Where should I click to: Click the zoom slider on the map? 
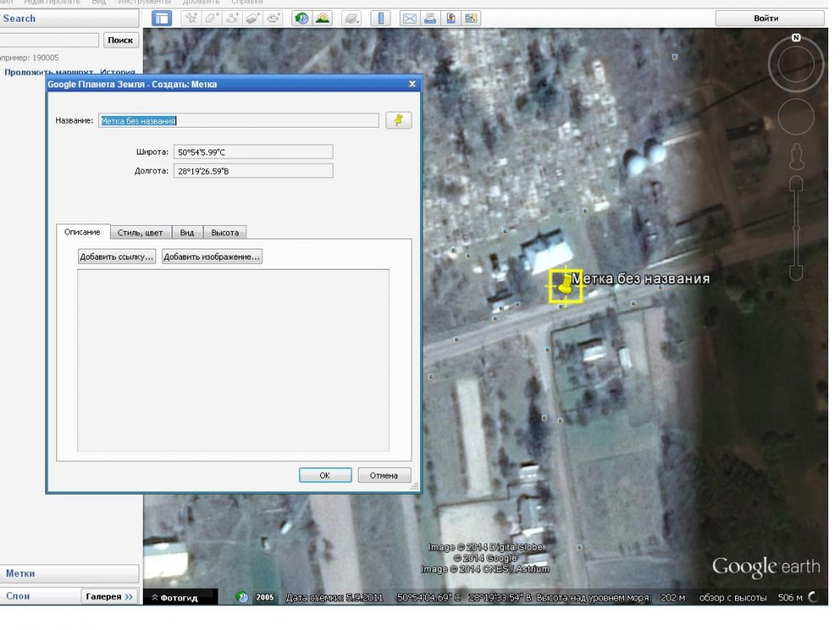click(796, 228)
